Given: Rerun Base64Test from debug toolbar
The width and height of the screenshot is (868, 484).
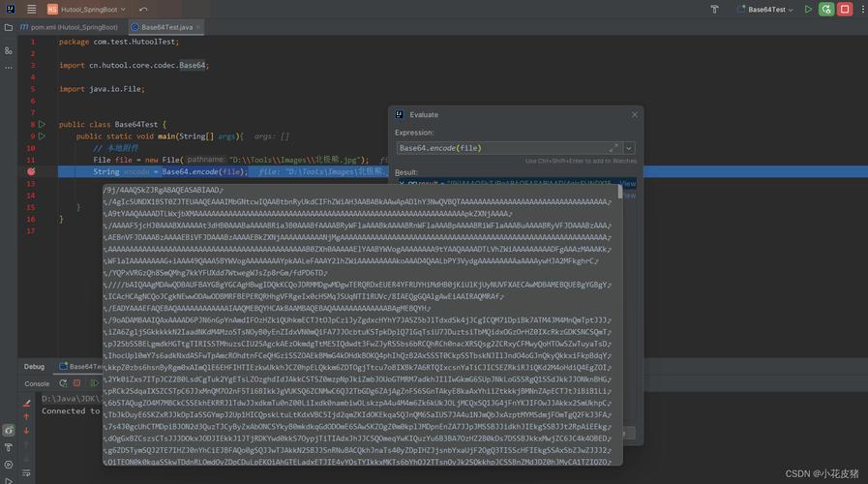Looking at the screenshot, I should click(63, 383).
